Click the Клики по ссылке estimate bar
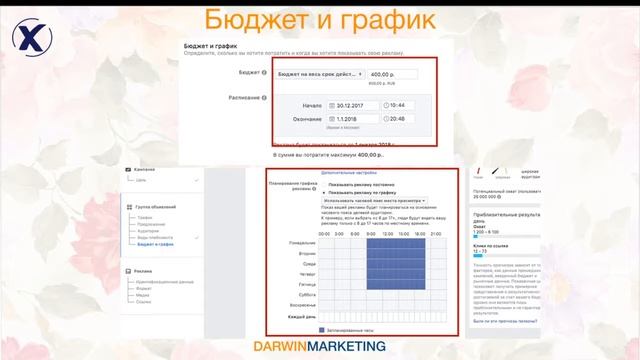Screen dimensions: 640x360 (507, 256)
